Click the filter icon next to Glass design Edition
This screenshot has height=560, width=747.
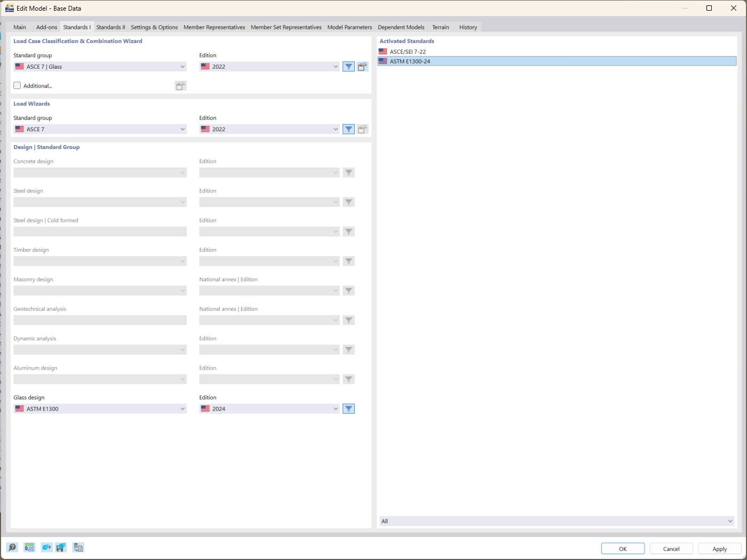[348, 409]
